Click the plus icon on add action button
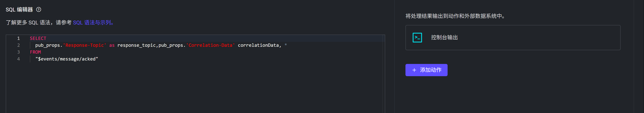The width and height of the screenshot is (644, 113). pyautogui.click(x=414, y=70)
